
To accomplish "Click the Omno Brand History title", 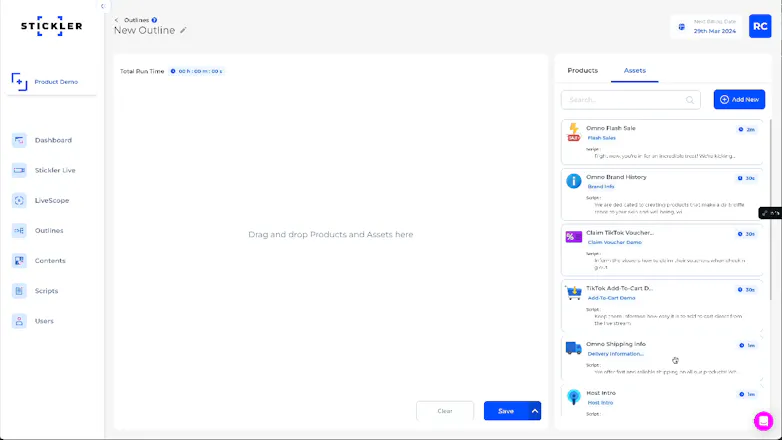I will click(x=616, y=177).
